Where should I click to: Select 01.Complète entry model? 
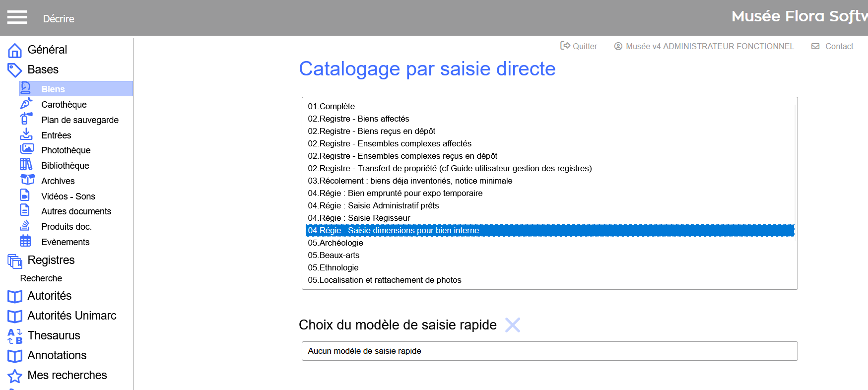coord(550,106)
